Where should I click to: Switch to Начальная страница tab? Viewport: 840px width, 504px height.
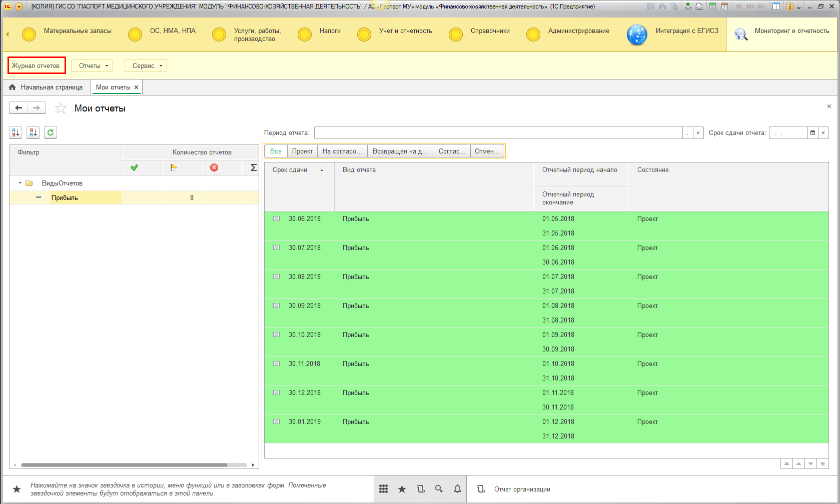pos(47,87)
